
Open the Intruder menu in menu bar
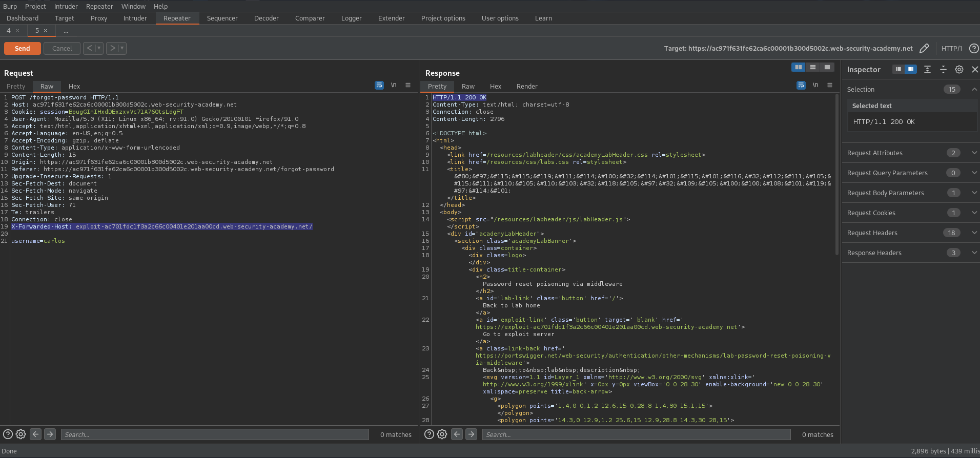click(66, 6)
